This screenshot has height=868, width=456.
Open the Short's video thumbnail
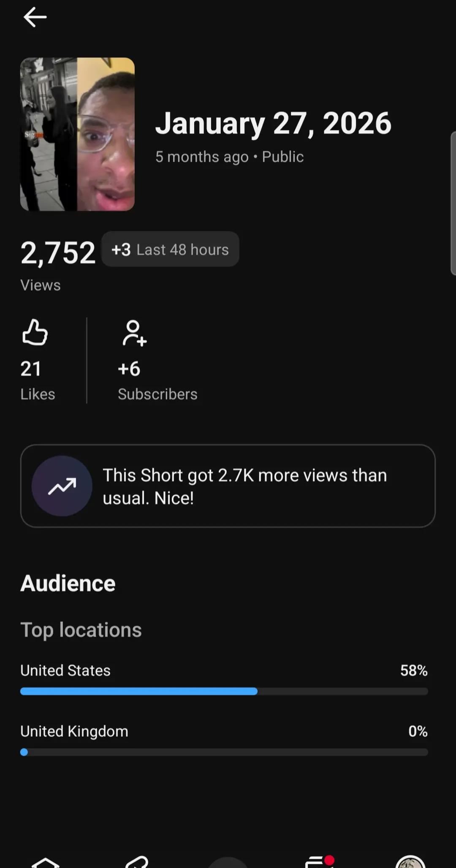77,134
